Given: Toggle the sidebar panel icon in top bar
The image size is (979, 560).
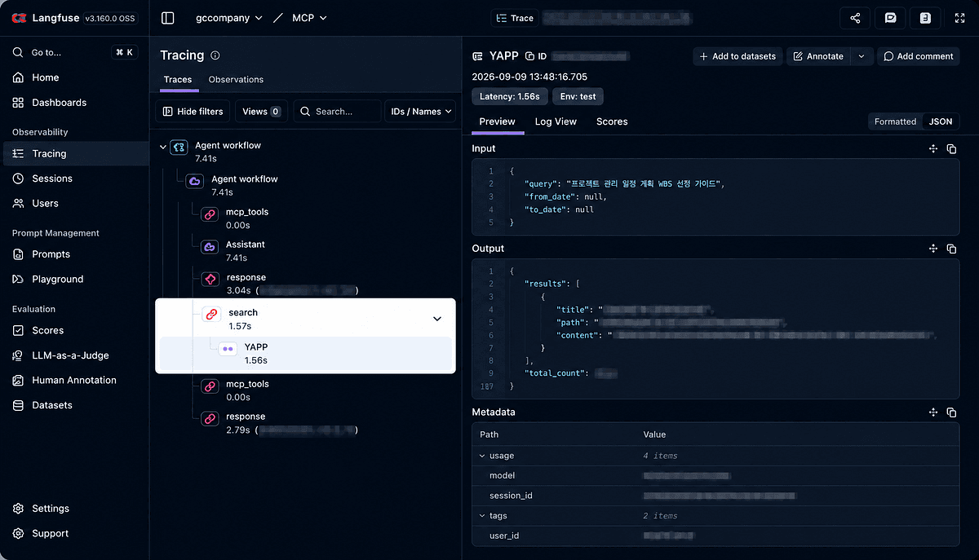Looking at the screenshot, I should point(168,17).
